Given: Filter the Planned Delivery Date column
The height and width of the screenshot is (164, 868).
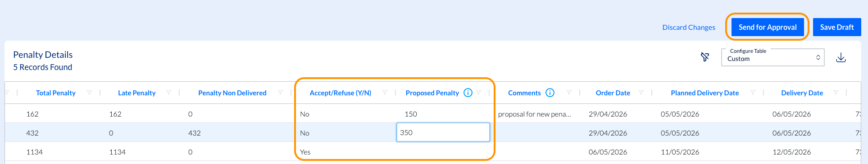Looking at the screenshot, I should click(x=753, y=93).
